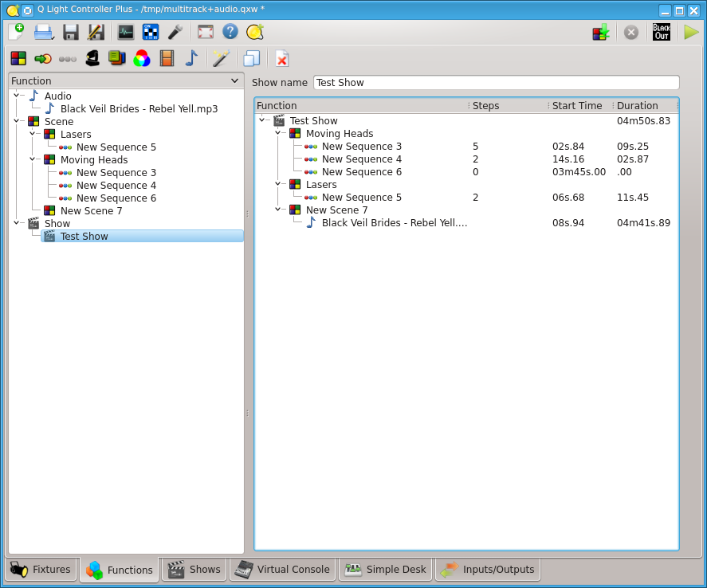The height and width of the screenshot is (588, 707).
Task: Create a new RGB Matrix function
Action: pyautogui.click(x=141, y=58)
